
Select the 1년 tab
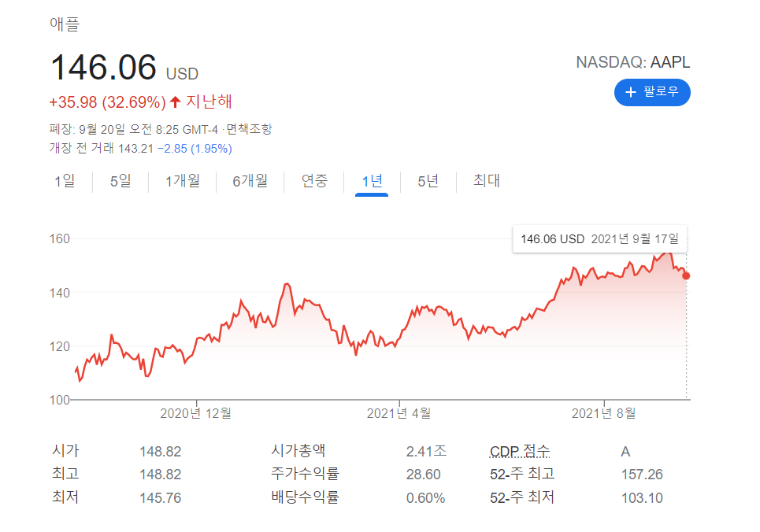coord(372,181)
